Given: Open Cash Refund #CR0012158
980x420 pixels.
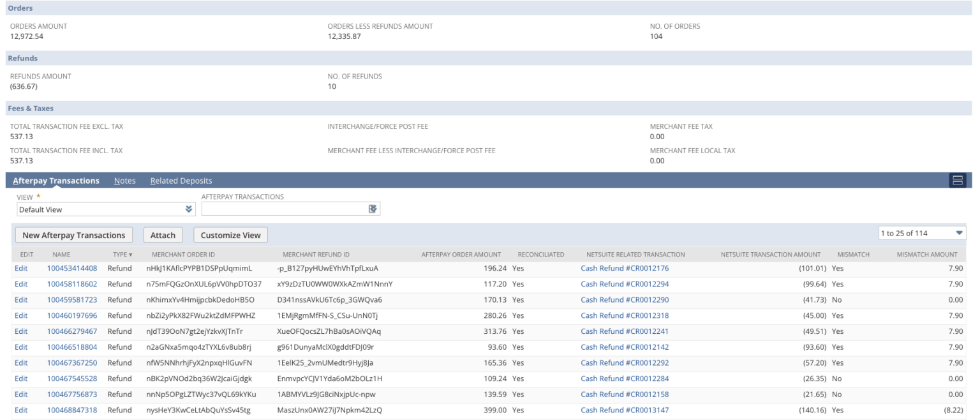Looking at the screenshot, I should pos(625,394).
